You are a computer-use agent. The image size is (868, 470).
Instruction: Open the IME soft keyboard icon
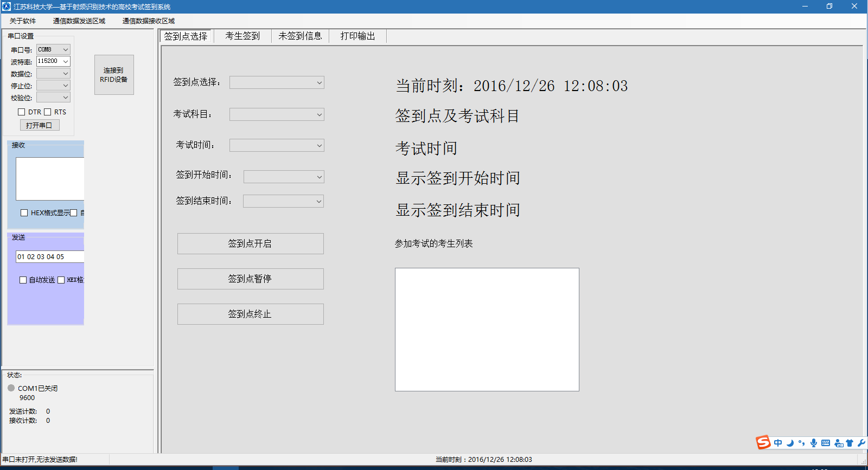[826, 443]
